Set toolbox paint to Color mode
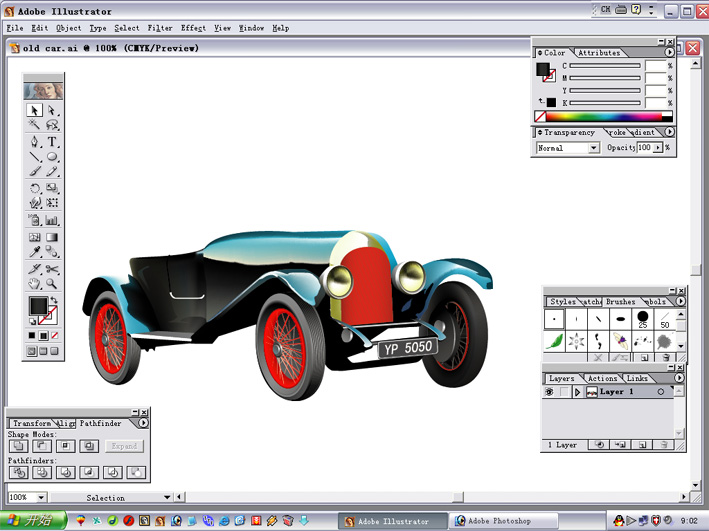709x531 pixels. (32, 336)
